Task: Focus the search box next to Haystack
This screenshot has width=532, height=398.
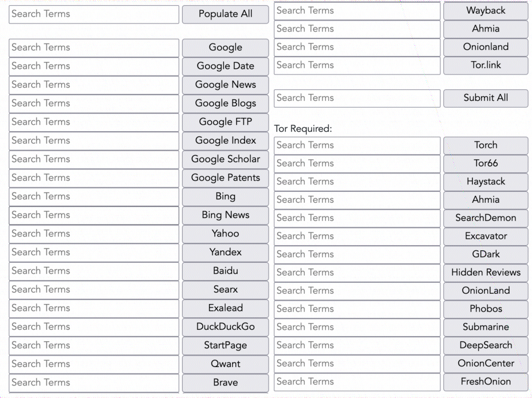Action: click(x=357, y=182)
